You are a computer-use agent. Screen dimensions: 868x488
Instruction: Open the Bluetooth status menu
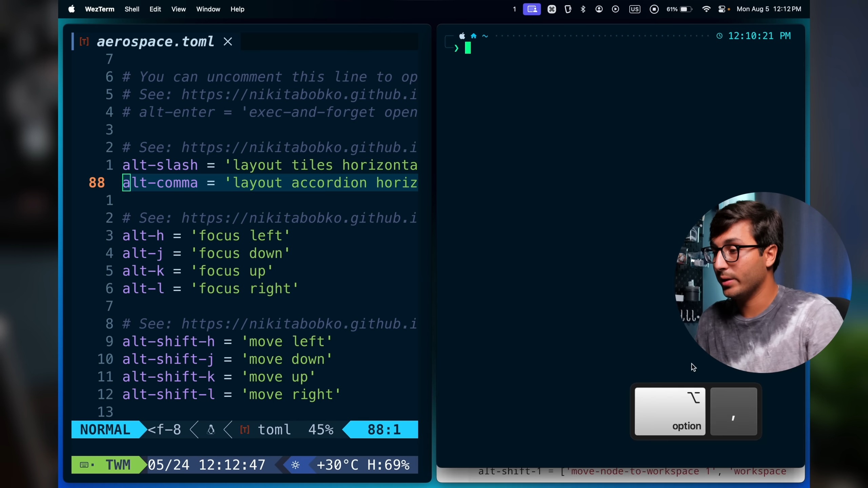point(583,9)
